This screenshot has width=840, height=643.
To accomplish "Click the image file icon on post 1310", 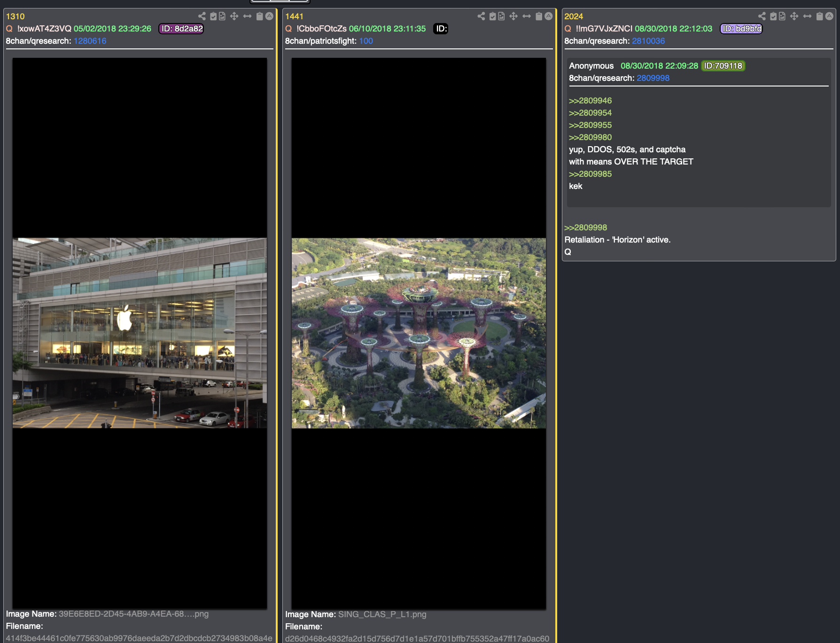I will pyautogui.click(x=222, y=16).
